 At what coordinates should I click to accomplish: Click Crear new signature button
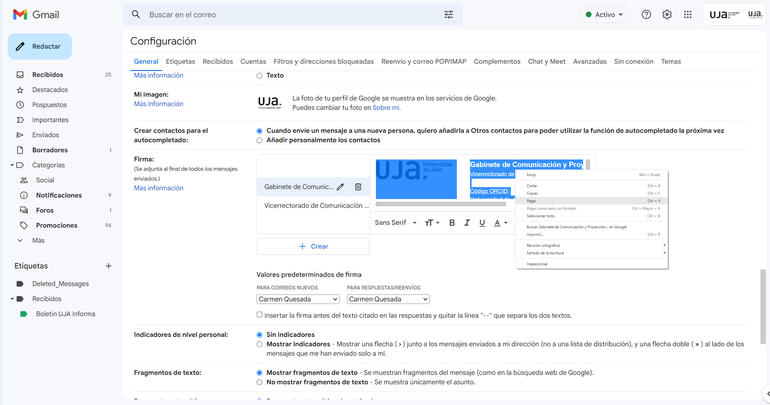coord(313,246)
